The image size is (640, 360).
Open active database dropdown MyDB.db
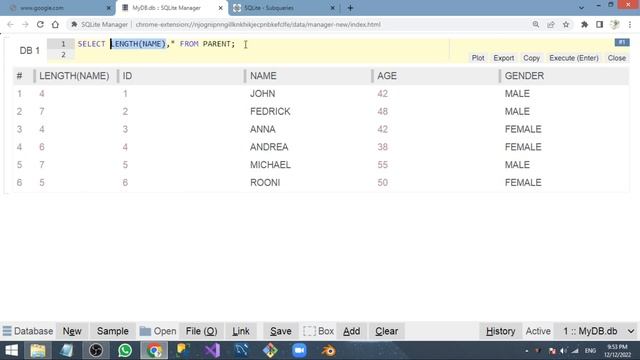(598, 331)
